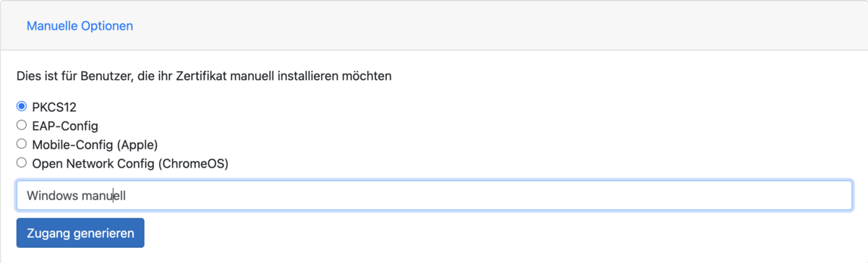Click the Mobile-Config (Apple) label text
This screenshot has width=868, height=263.
tap(95, 145)
